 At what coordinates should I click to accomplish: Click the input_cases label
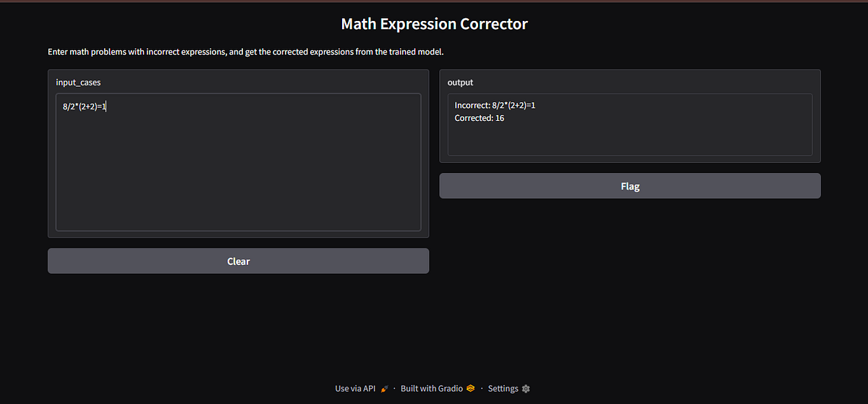pos(78,83)
